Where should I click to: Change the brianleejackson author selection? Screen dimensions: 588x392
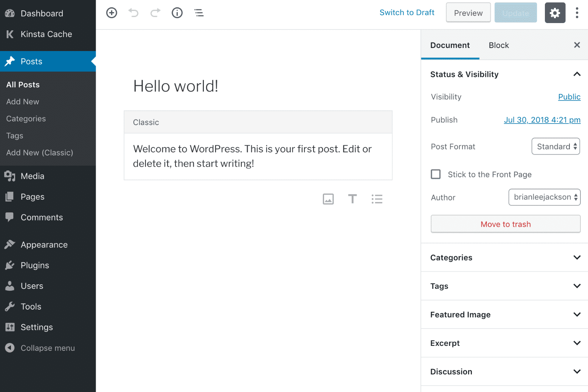tap(545, 197)
